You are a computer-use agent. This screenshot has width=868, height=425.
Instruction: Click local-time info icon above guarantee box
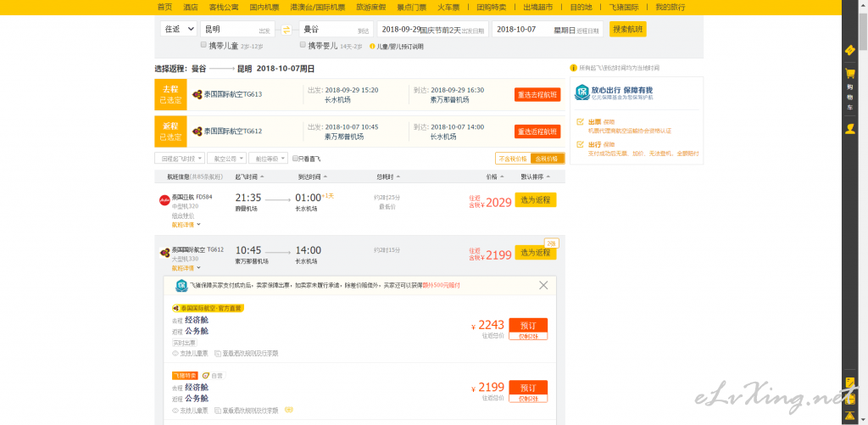point(574,68)
